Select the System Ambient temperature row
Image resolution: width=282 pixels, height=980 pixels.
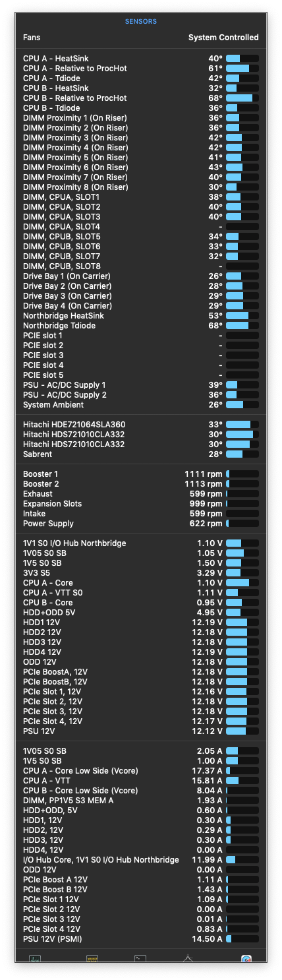coord(141,405)
